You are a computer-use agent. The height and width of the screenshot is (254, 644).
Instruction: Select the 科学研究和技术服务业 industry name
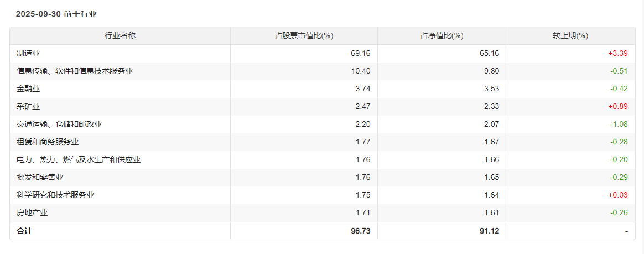click(x=55, y=195)
